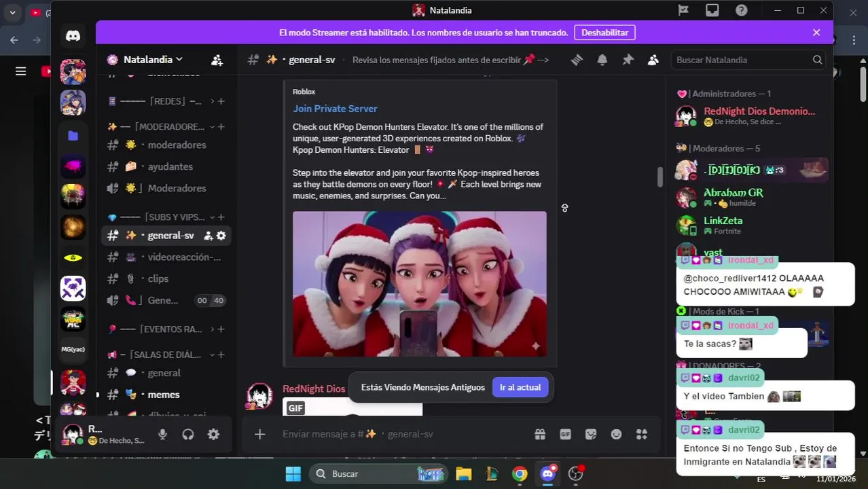Open member RedNight Dios Demonio... in member list

click(x=752, y=115)
